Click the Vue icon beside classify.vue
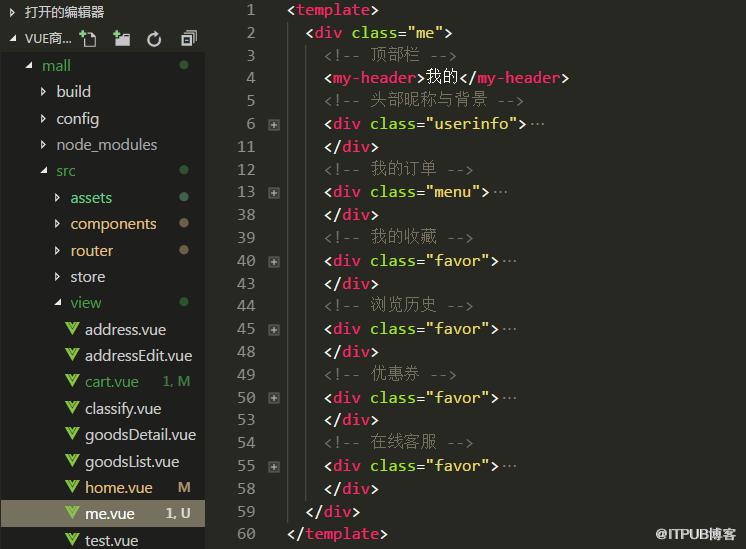Viewport: 746px width, 549px height. click(x=72, y=408)
